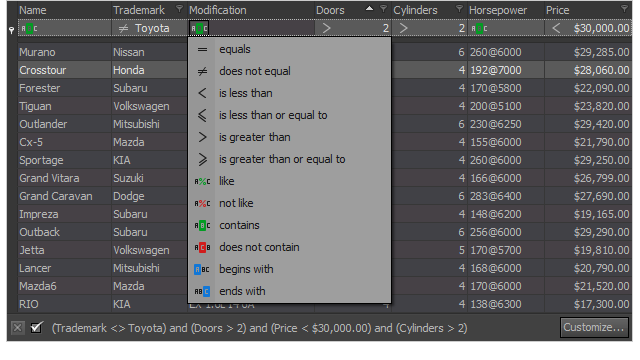Sort by the Doors column sort arrow

[x=369, y=8]
